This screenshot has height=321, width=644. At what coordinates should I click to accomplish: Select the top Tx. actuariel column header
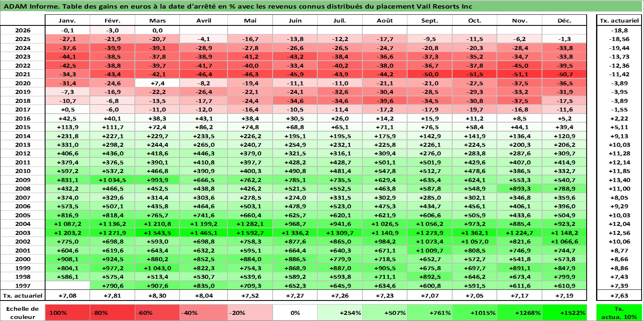[x=619, y=20]
